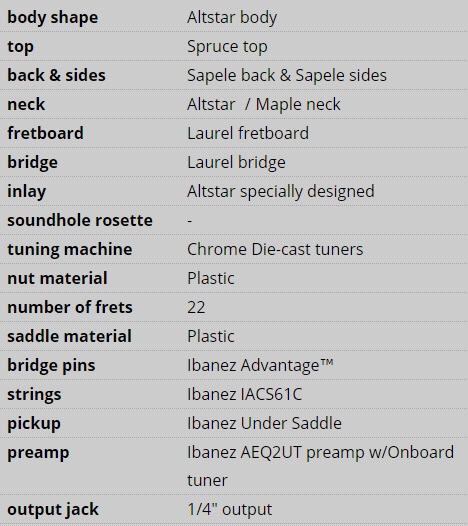Click 'Altstar specially designed' inlay value
This screenshot has height=526, width=468.
pos(281,192)
